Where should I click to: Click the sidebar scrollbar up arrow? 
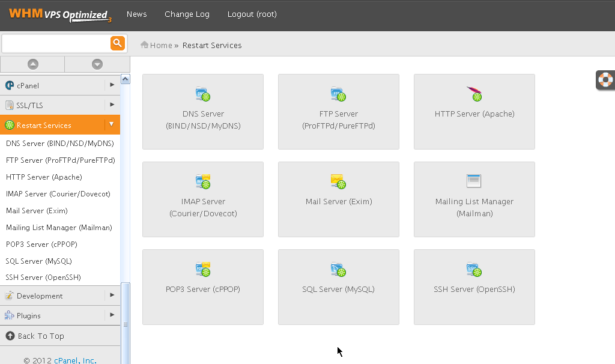(126, 79)
